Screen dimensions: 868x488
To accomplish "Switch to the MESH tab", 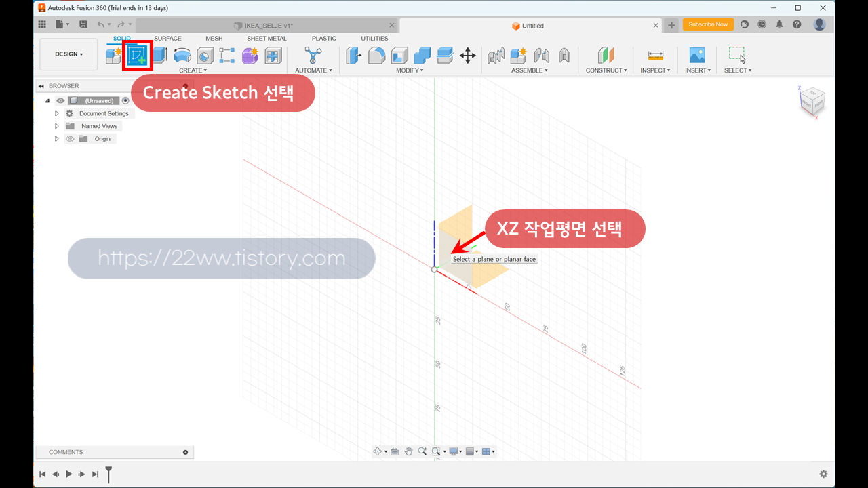I will 214,39.
